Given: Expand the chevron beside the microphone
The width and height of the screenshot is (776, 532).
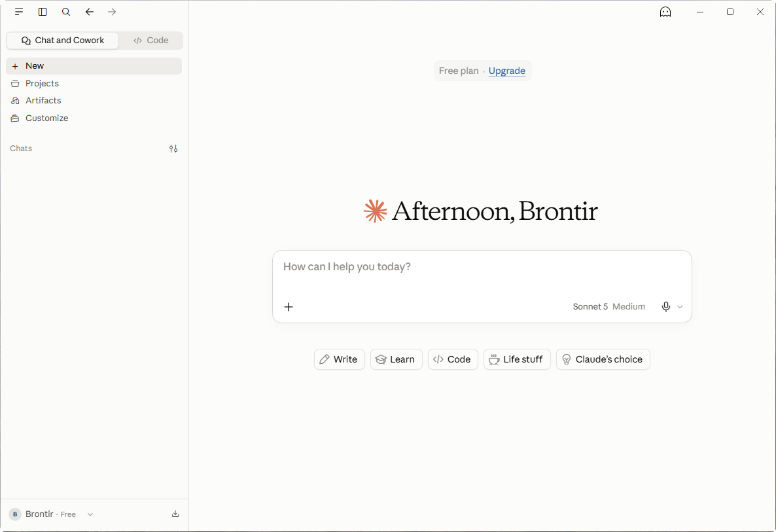Looking at the screenshot, I should (680, 308).
